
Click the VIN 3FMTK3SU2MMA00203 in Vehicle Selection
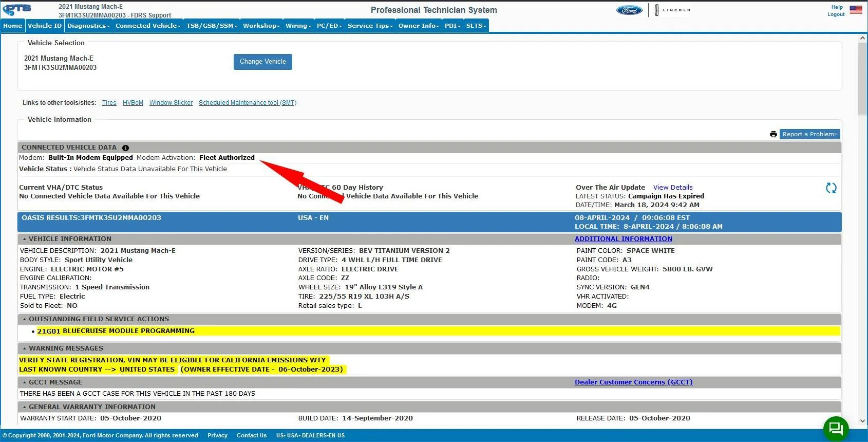click(60, 68)
